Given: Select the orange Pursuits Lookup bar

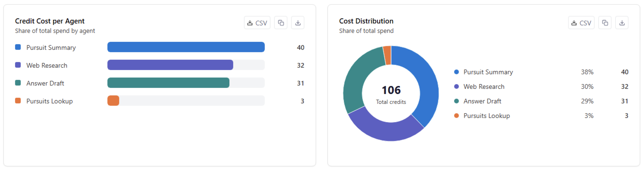Looking at the screenshot, I should point(113,101).
